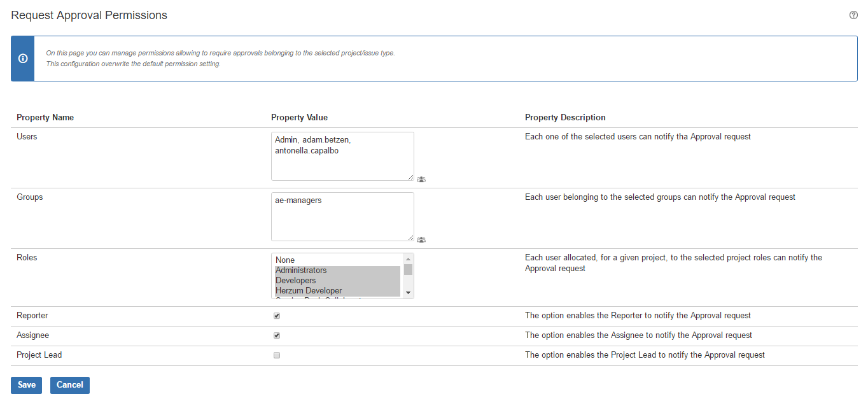Open the group picker beside Groups field
The image size is (868, 408).
(421, 240)
